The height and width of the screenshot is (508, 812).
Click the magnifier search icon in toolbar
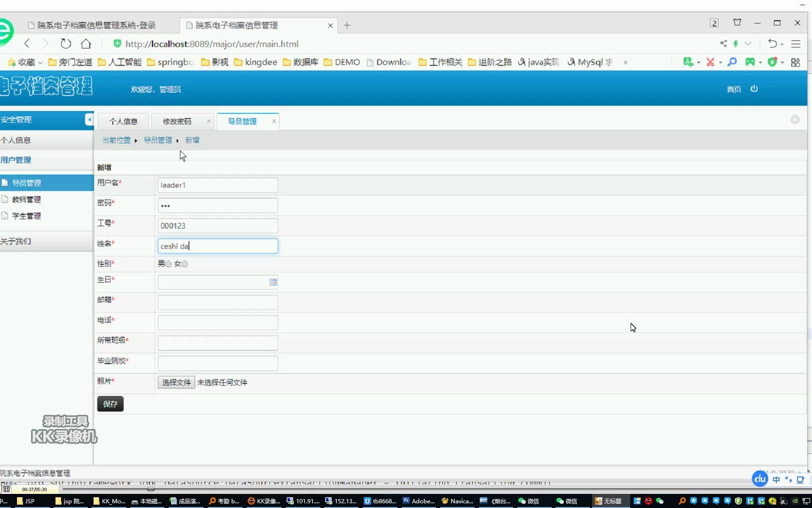[732, 62]
